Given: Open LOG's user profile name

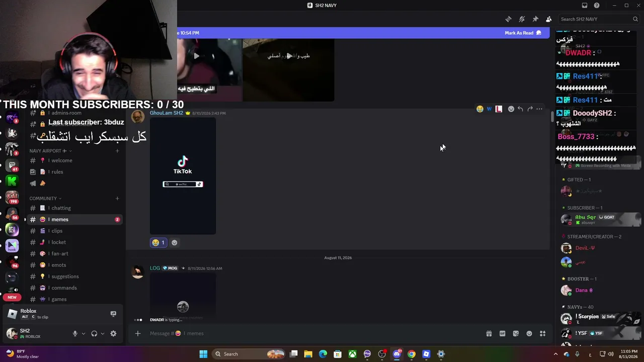Looking at the screenshot, I should click(155, 268).
